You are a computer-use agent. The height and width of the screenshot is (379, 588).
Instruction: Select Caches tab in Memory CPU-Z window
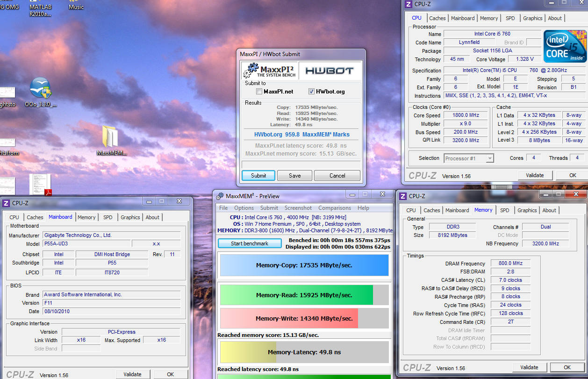(432, 210)
